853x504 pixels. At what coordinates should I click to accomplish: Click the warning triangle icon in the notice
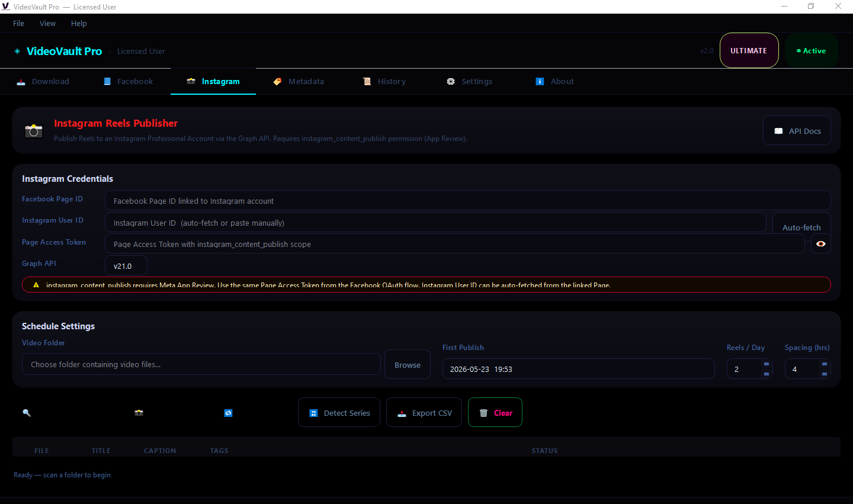[x=36, y=285]
